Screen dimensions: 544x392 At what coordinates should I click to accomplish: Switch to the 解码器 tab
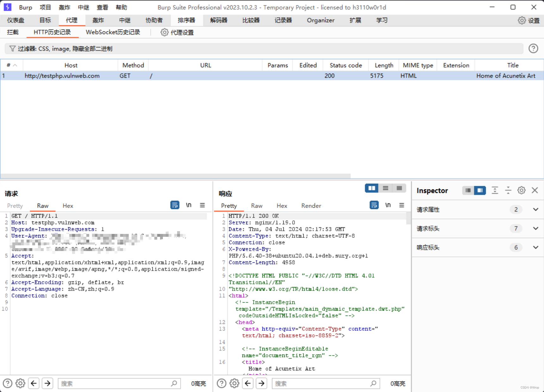coord(219,21)
